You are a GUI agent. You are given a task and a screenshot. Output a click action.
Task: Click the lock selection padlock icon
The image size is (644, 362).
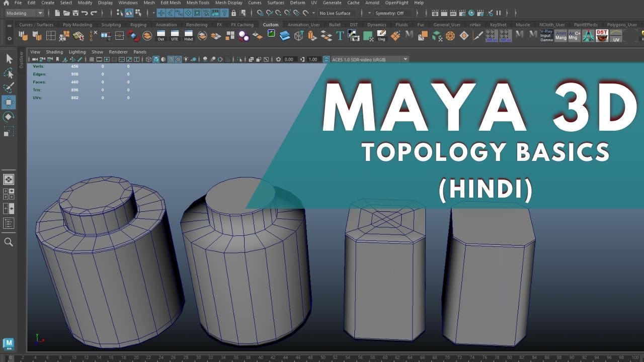[233, 13]
